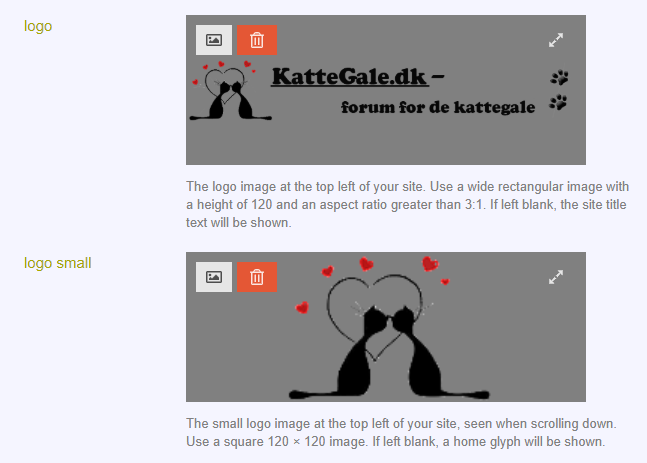Expand the logo small image preview
Screen dimensions: 647x463
556,277
